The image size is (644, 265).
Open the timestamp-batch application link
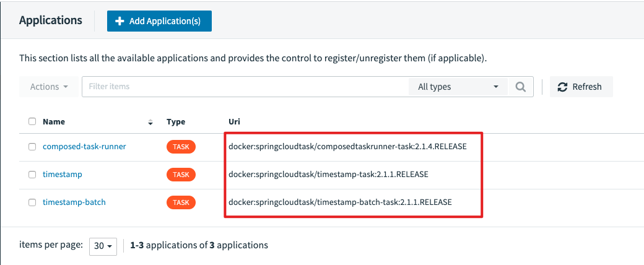pyautogui.click(x=74, y=202)
